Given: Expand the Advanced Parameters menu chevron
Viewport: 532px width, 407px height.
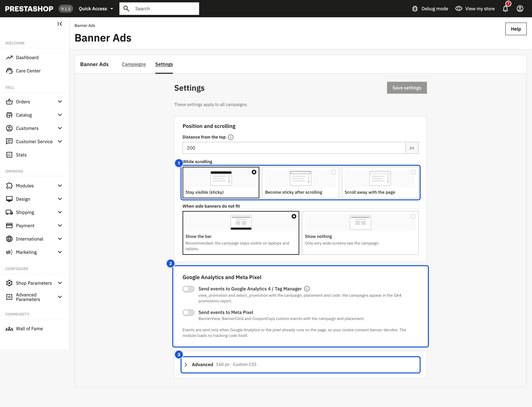Looking at the screenshot, I should [60, 297].
